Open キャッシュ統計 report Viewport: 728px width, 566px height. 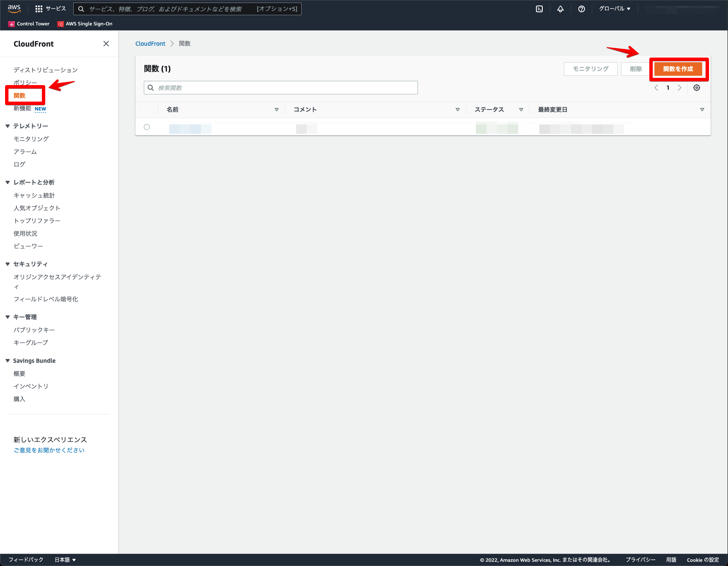(34, 195)
